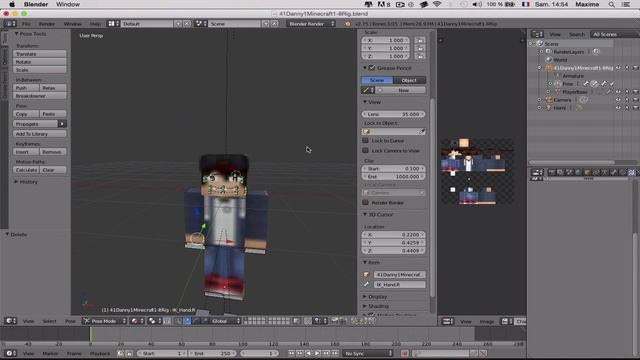Toggle visibility eye of Camera
Viewport: 640px width, 360px height.
[618, 100]
